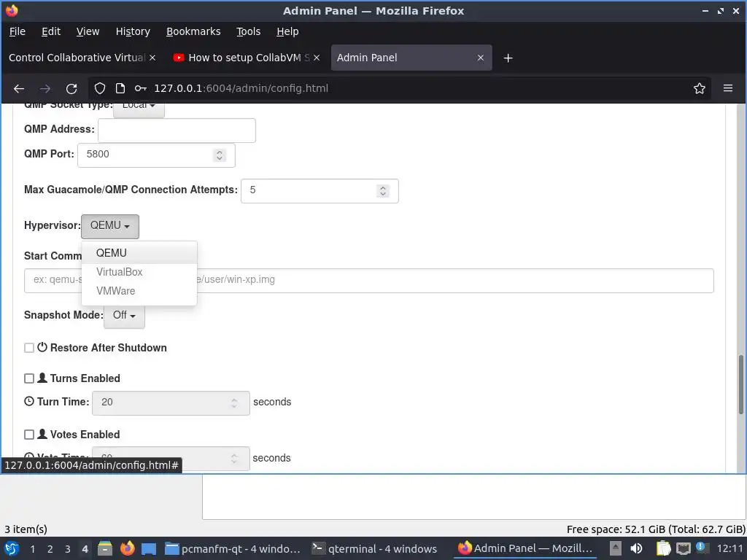Adjust the Vote Time spinner arrows
This screenshot has width=747, height=560.
coord(234,459)
